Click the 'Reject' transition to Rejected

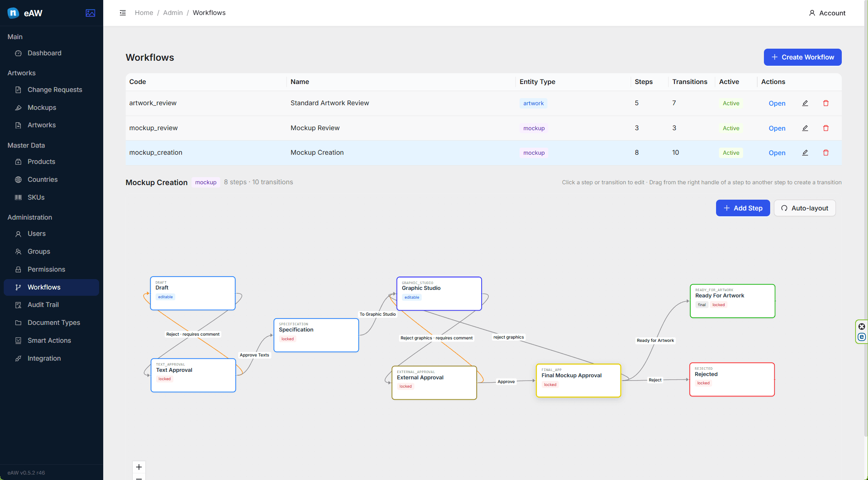pos(655,380)
